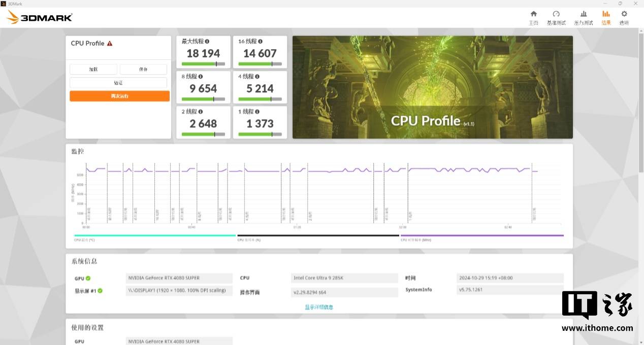This screenshot has width=644, height=345.
Task: Click RTX 4080 SUPER under 系统信息
Action: pyautogui.click(x=179, y=278)
